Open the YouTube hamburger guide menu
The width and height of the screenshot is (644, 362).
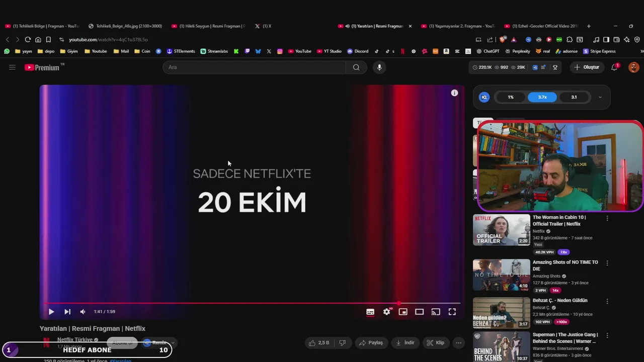[x=12, y=67]
